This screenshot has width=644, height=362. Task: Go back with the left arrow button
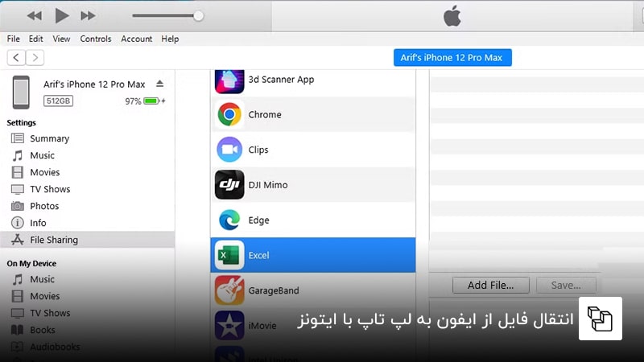coord(16,57)
